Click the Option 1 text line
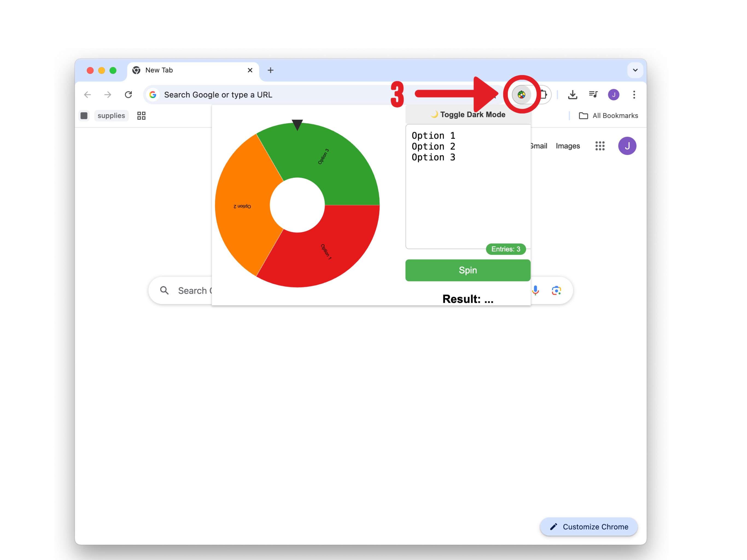The width and height of the screenshot is (747, 560). [x=433, y=135]
